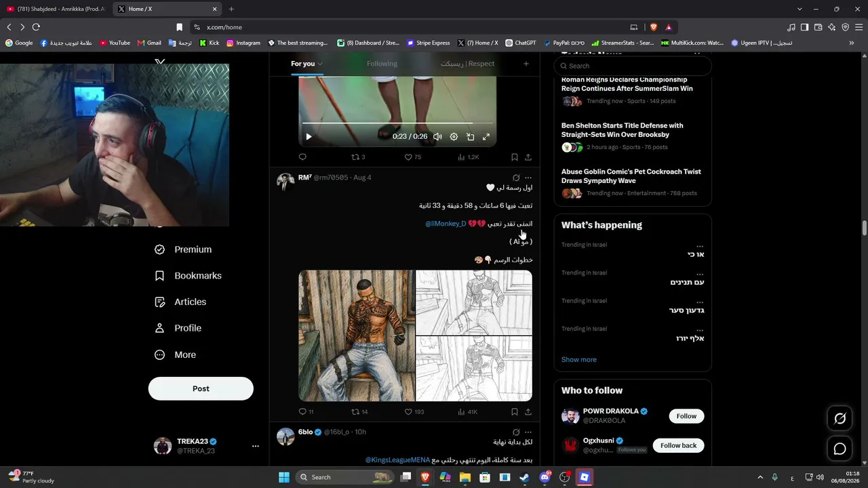Open the ChatGPT bookmark

520,43
